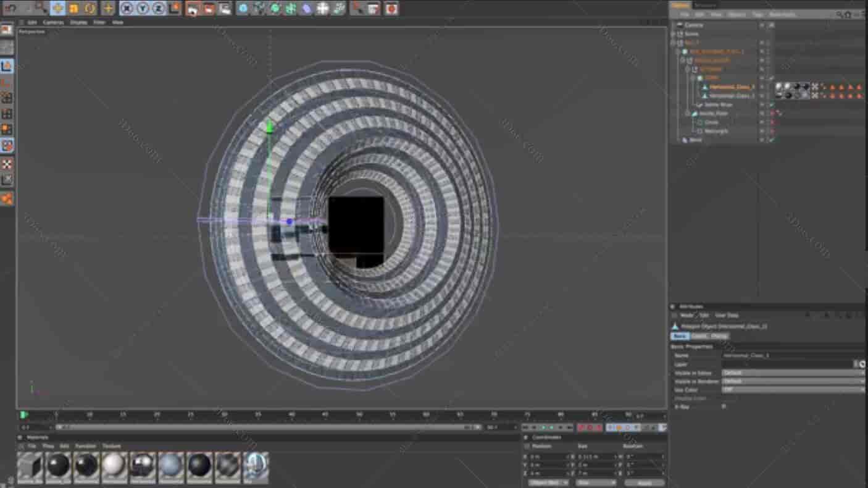Select the Move tool in the top toolbar

coord(57,9)
